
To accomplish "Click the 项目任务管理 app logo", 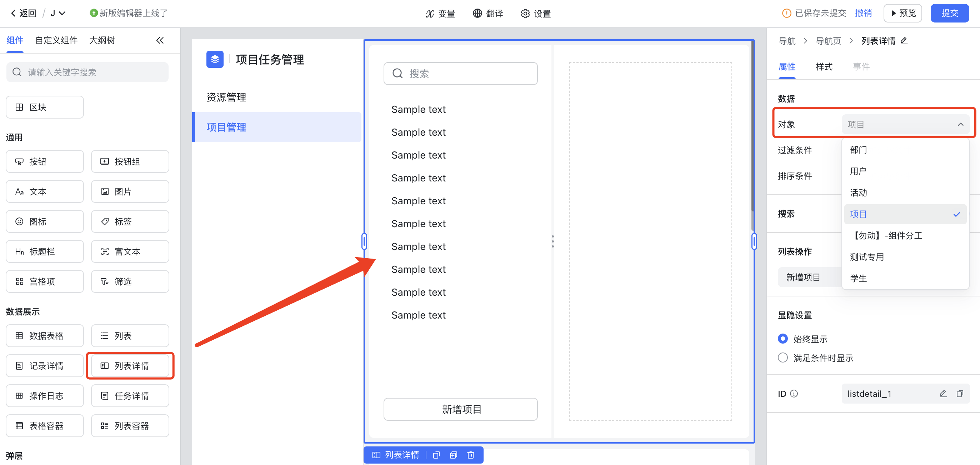I will 215,59.
